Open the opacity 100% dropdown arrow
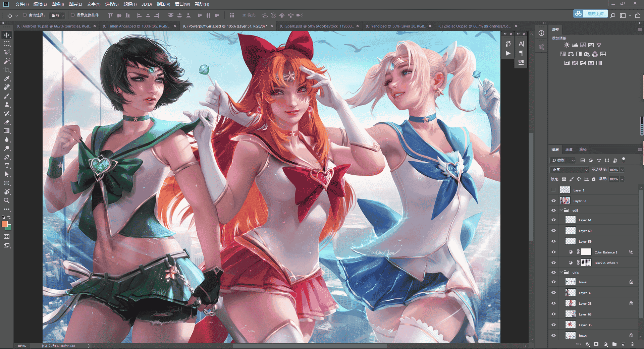Viewport: 644px width, 349px height. click(x=622, y=170)
